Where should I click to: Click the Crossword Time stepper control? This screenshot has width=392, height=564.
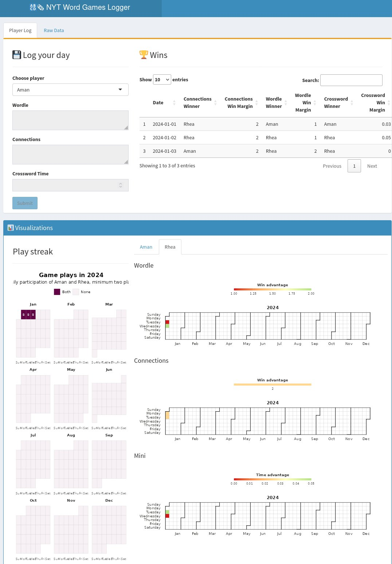[121, 185]
